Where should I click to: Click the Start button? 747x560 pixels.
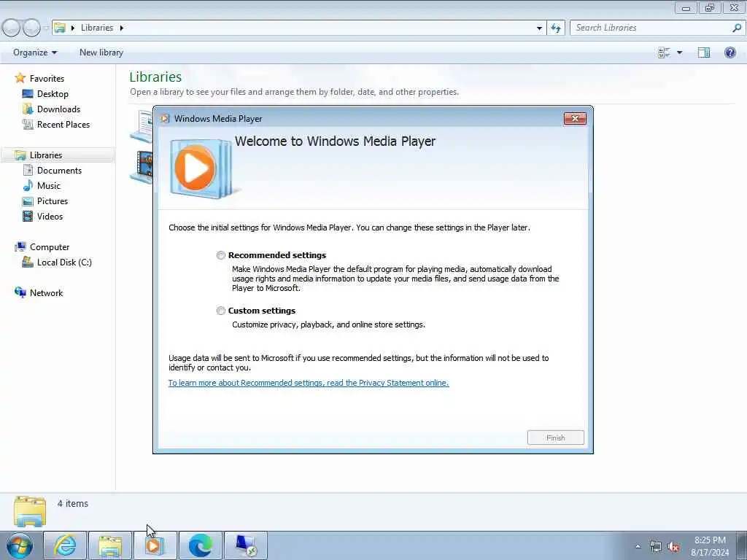(x=20, y=545)
